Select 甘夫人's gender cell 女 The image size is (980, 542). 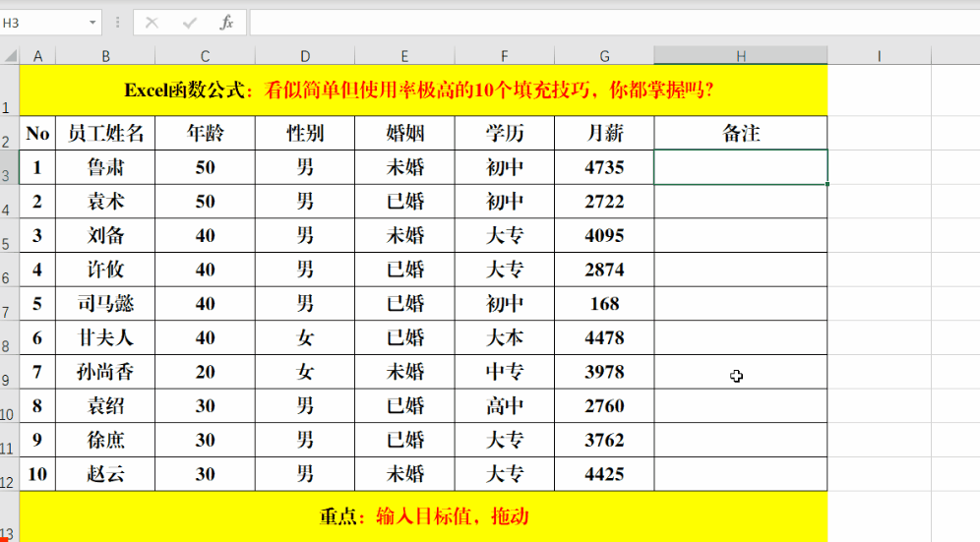[305, 338]
